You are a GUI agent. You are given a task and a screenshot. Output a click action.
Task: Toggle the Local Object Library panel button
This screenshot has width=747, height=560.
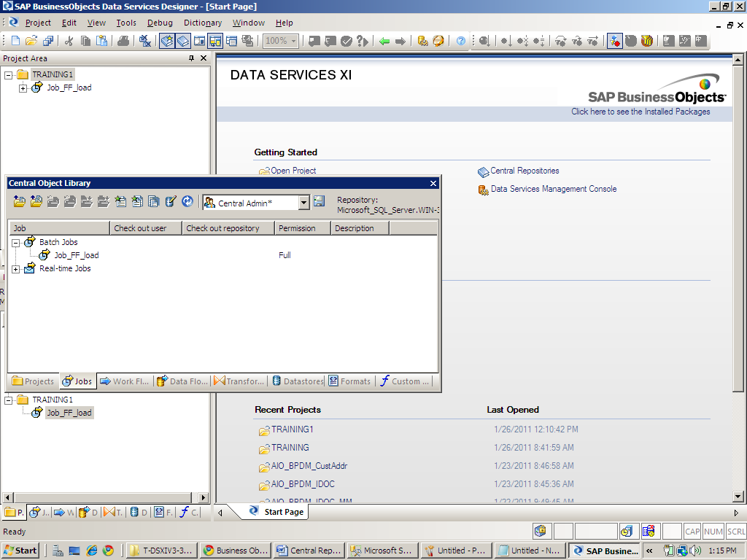[x=167, y=41]
